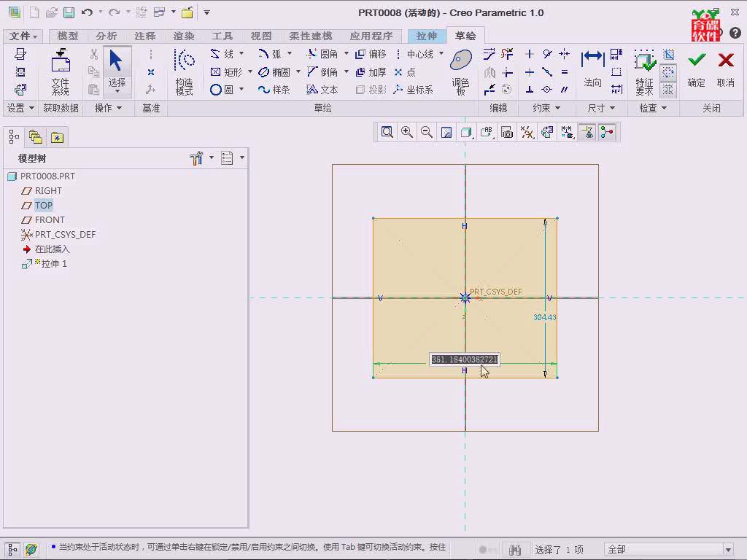The image size is (747, 560).
Task: Expand the Ellipse type dropdown arrow
Action: pos(298,71)
